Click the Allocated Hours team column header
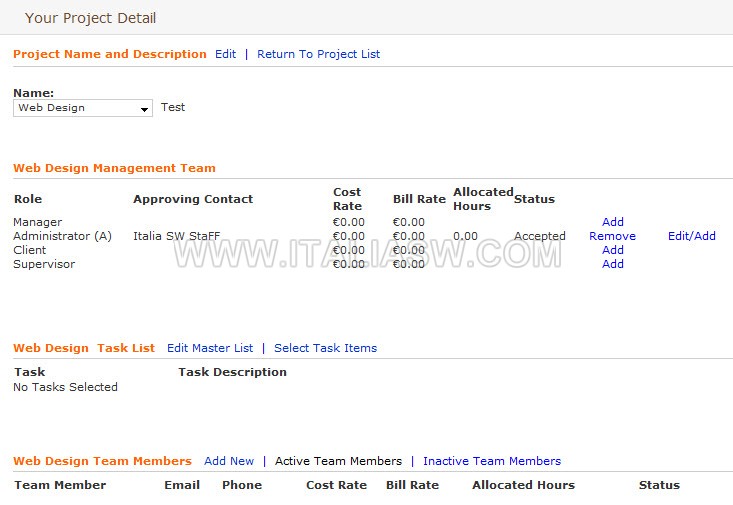 click(x=524, y=485)
